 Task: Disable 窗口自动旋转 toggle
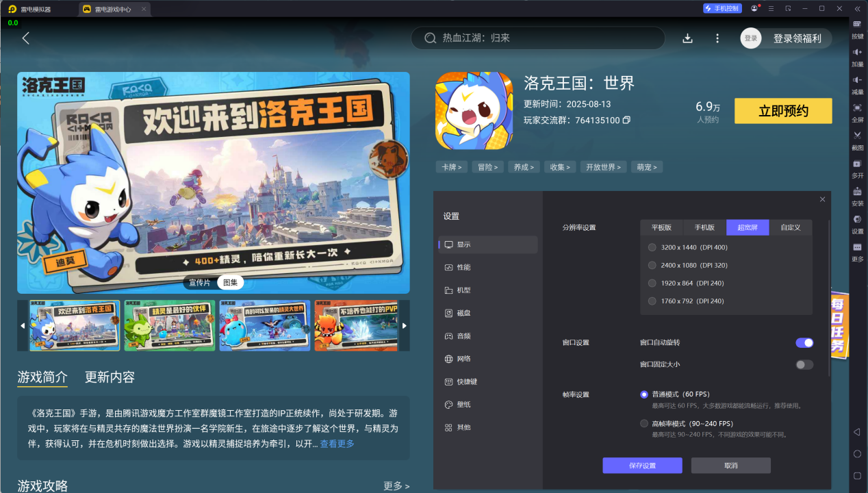(x=804, y=342)
